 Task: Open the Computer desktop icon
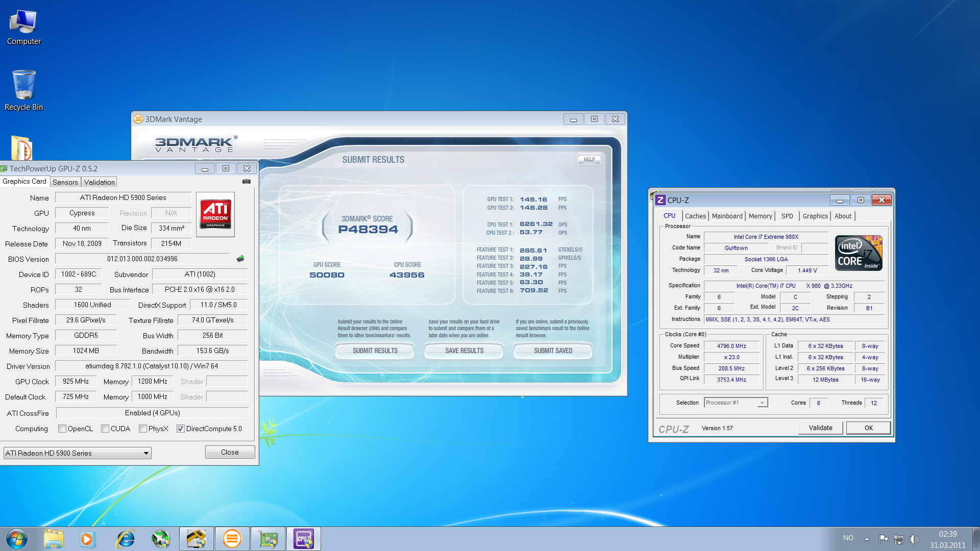[x=23, y=28]
